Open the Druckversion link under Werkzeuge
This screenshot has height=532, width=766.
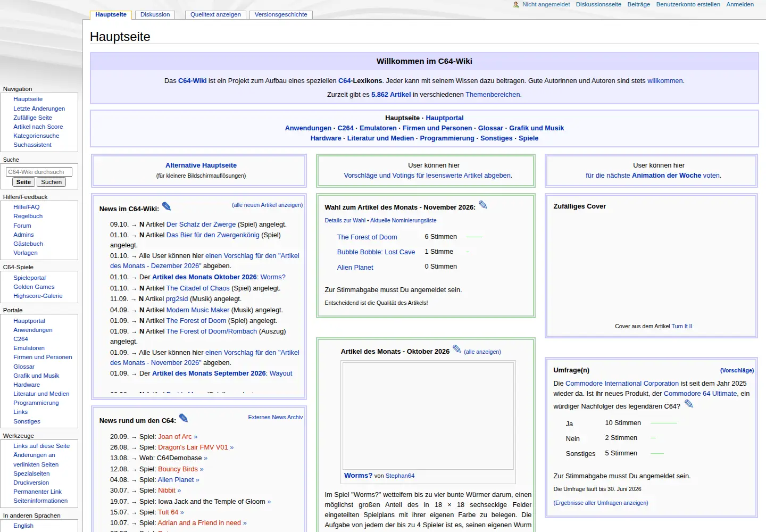[x=31, y=483]
